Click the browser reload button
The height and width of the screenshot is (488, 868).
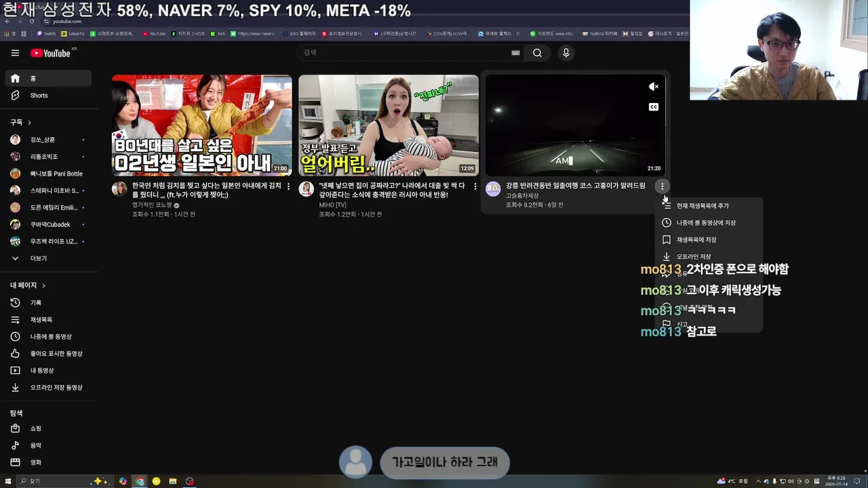coord(32,21)
